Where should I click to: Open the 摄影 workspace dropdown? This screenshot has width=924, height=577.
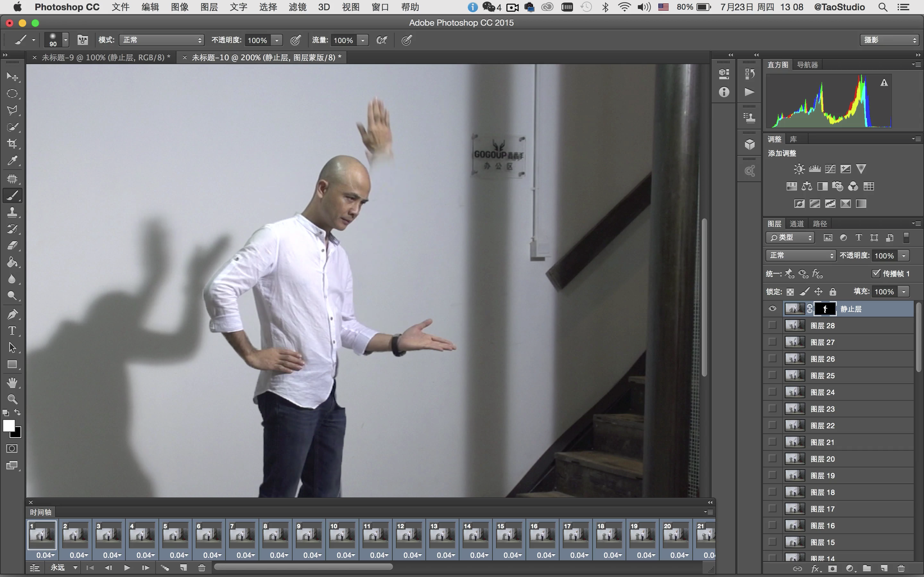(889, 40)
